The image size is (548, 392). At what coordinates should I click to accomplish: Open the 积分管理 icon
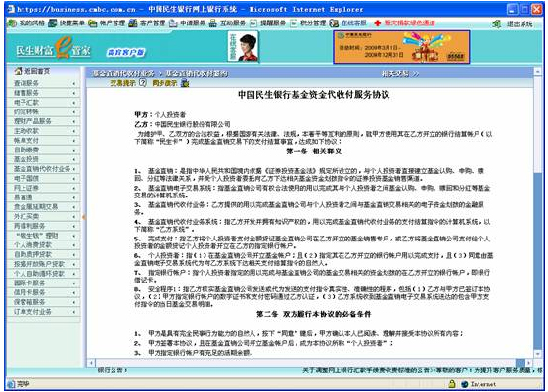coord(294,23)
